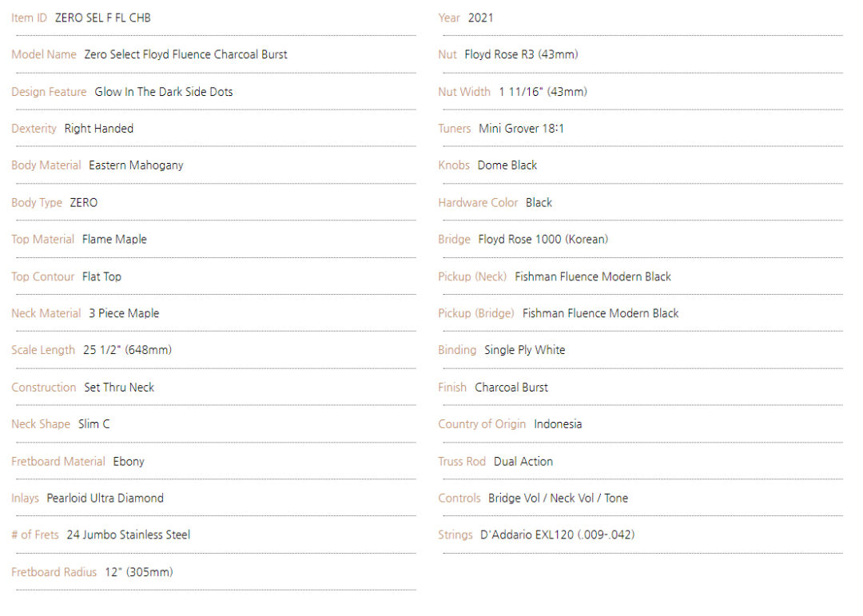Click the Fretboard Material label

pyautogui.click(x=58, y=461)
